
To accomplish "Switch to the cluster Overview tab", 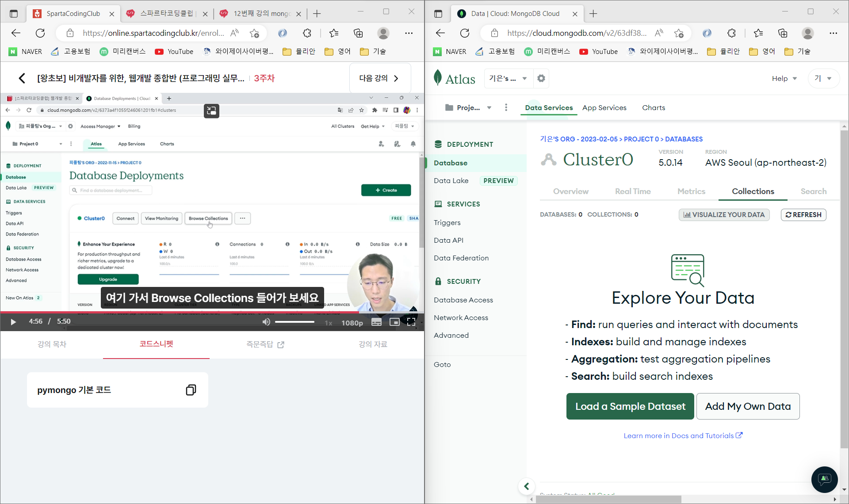I will (x=570, y=191).
